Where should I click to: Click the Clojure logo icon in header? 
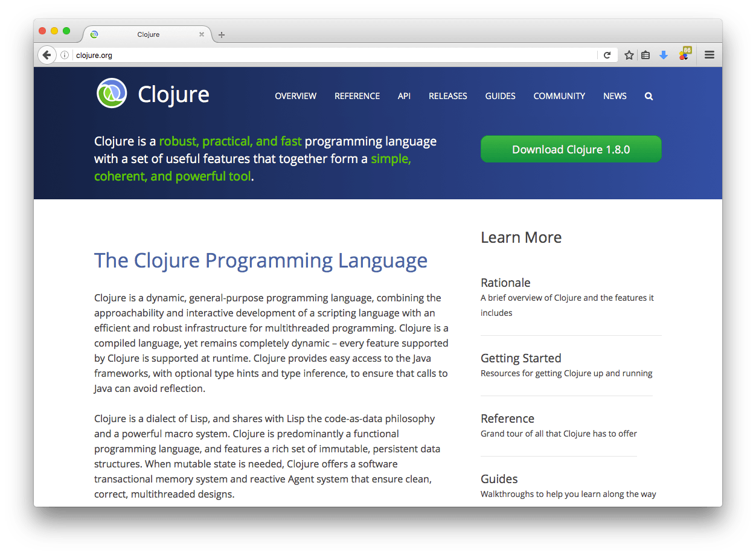[112, 94]
